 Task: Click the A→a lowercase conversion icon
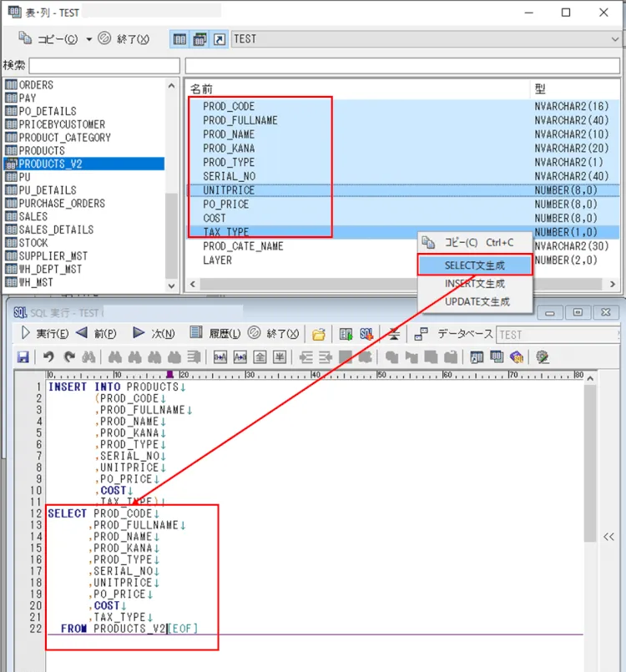[240, 357]
